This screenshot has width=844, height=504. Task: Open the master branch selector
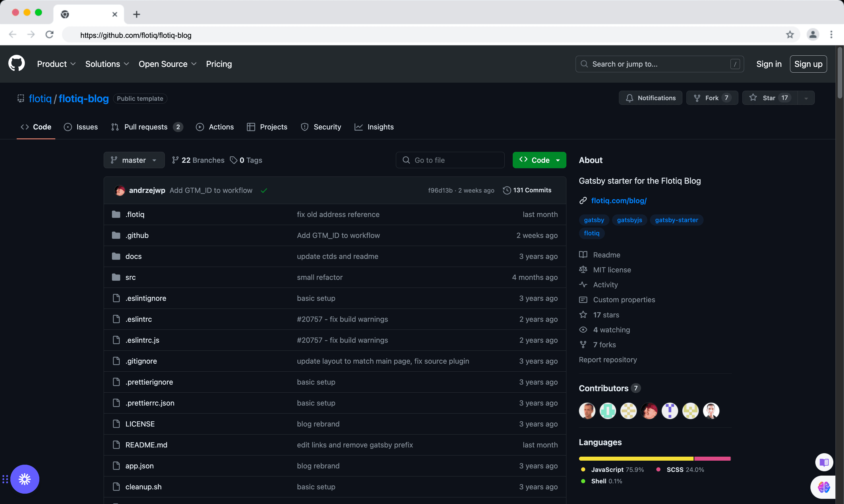pyautogui.click(x=134, y=160)
